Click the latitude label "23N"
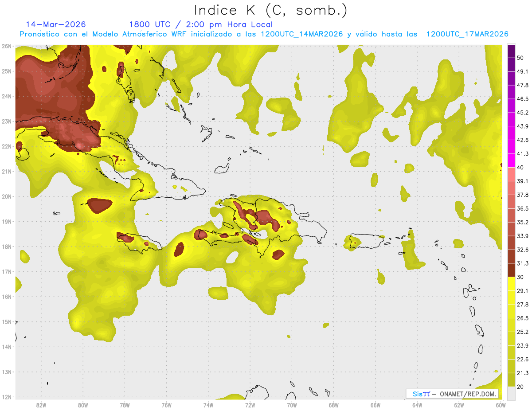This screenshot has width=532, height=411. [x=7, y=121]
